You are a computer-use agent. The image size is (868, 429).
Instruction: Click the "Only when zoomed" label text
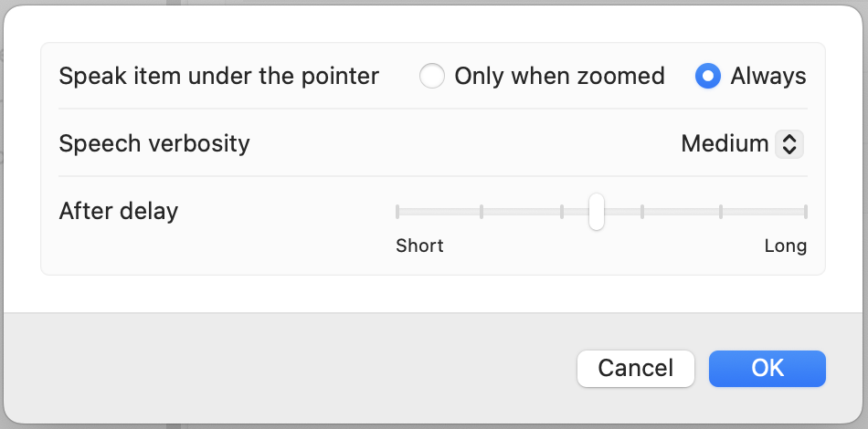coord(559,76)
